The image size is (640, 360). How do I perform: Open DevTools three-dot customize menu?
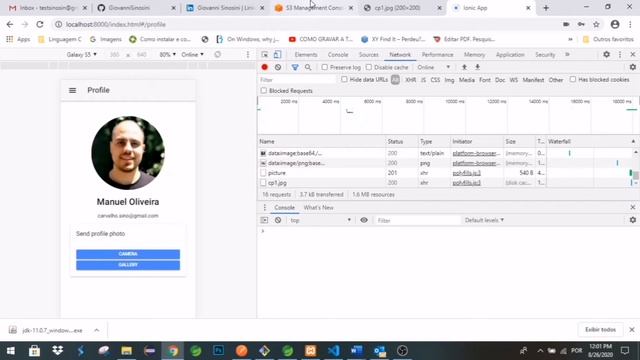coord(620,54)
